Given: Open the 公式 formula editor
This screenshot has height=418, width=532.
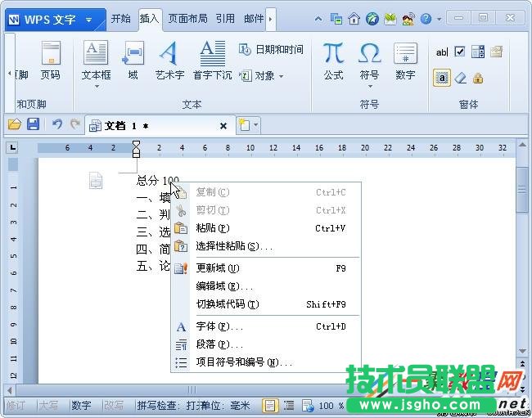Looking at the screenshot, I should [x=333, y=61].
